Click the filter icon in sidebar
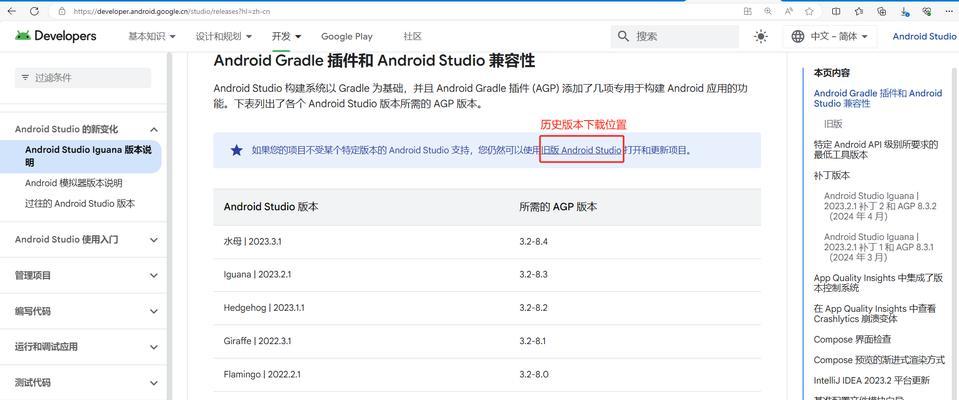Screen dimensions: 959x400 [25, 78]
